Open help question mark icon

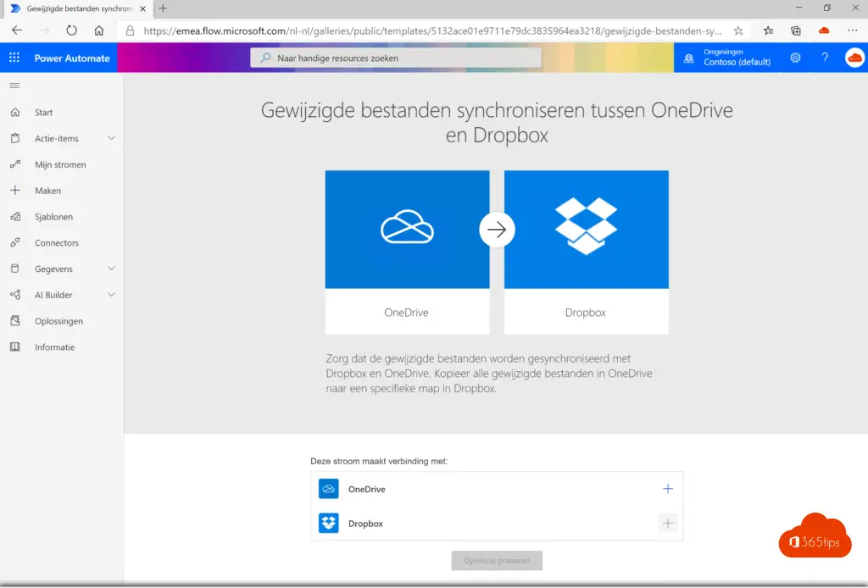[x=825, y=58]
